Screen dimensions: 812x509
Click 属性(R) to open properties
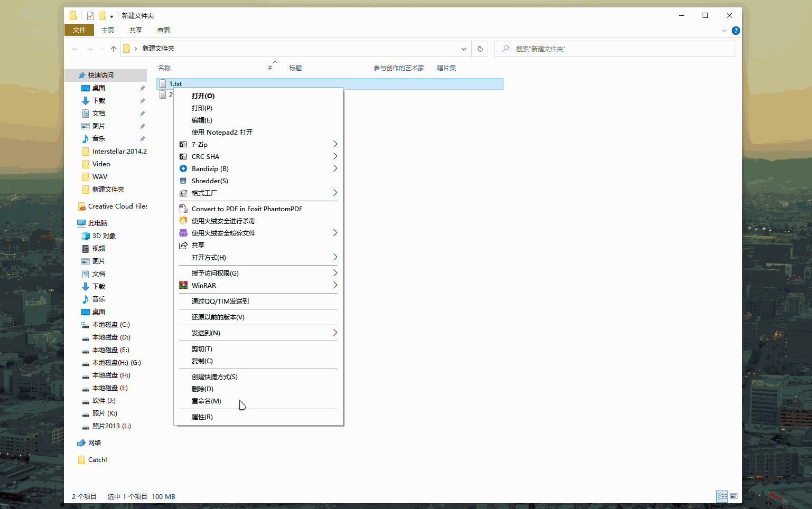[x=202, y=417]
